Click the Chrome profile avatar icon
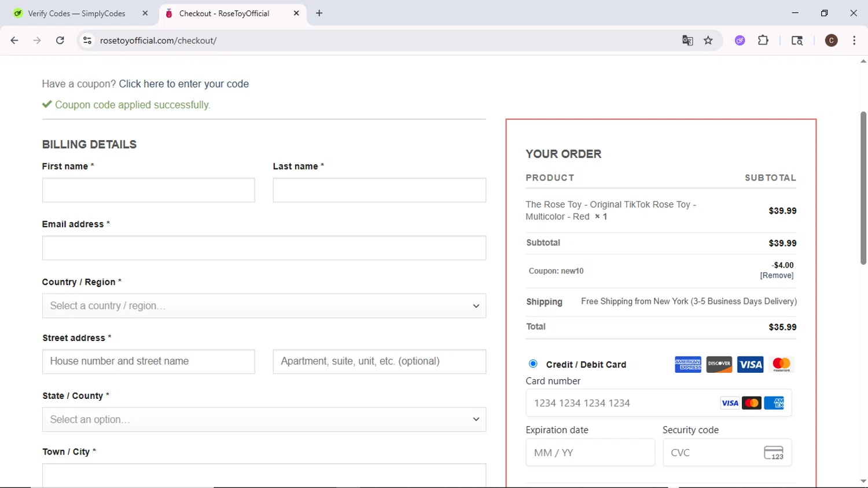The image size is (868, 488). pos(831,41)
